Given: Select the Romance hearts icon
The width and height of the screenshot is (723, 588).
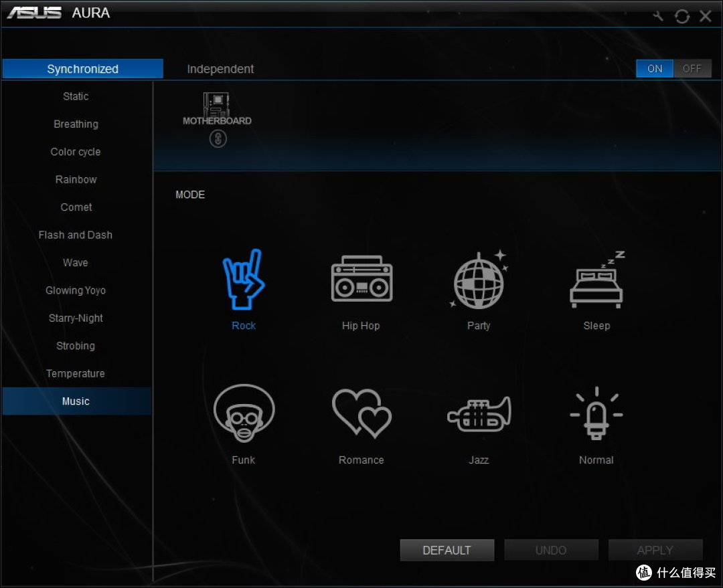Looking at the screenshot, I should [x=362, y=413].
